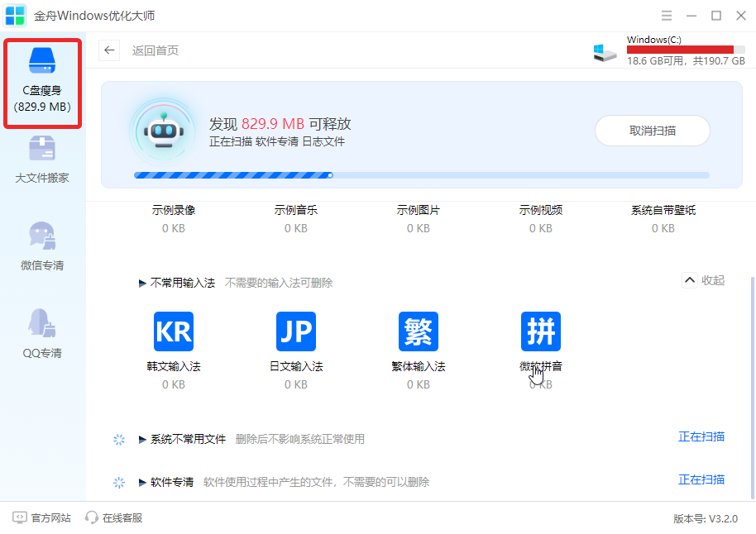Viewport: 756px width, 534px height.
Task: Open the hamburger menu in title bar
Action: (667, 16)
